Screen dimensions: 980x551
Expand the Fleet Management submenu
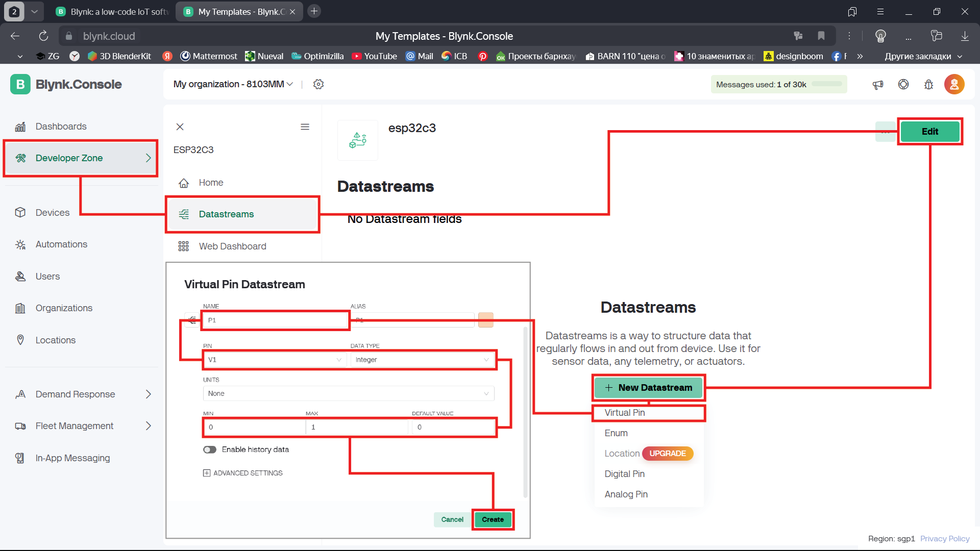tap(149, 426)
